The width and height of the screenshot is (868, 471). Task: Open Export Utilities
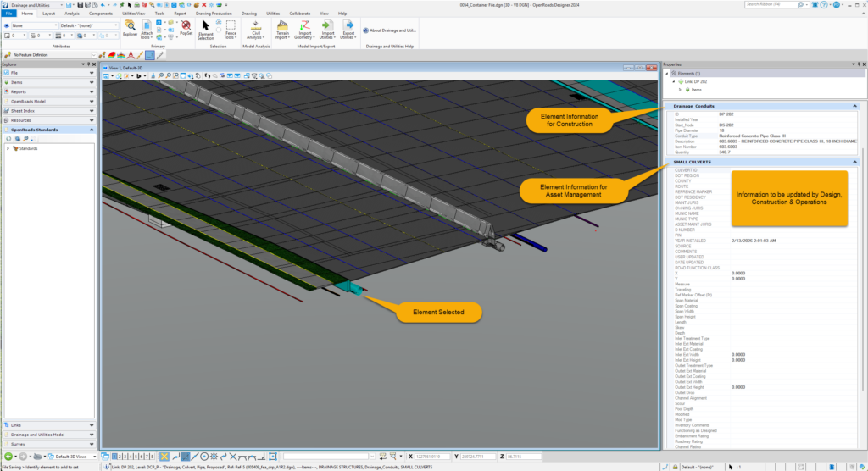point(348,30)
